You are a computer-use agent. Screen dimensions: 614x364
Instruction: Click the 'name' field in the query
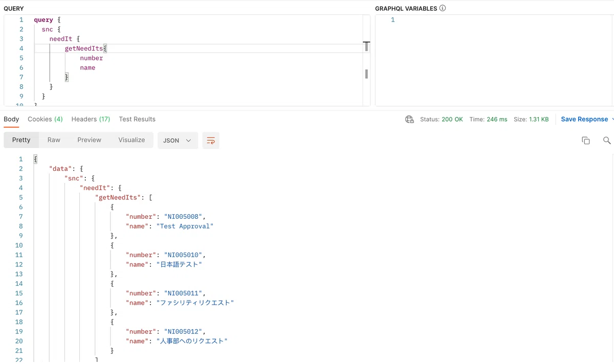[87, 67]
